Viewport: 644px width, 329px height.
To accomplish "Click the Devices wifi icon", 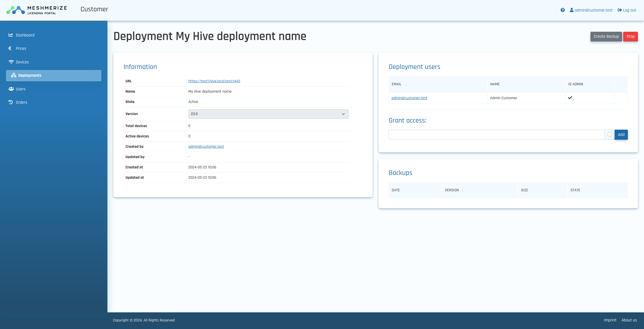I will [x=11, y=62].
